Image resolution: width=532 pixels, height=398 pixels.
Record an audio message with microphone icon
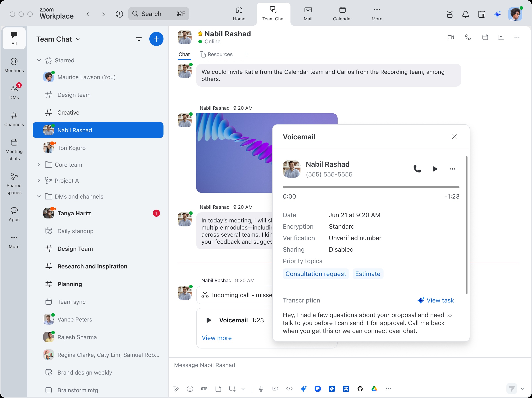click(261, 389)
